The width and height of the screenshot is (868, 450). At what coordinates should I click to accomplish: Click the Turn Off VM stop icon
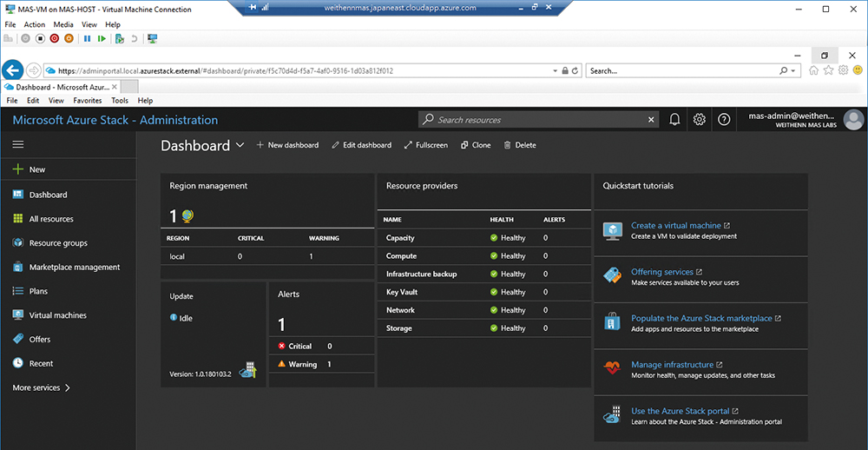click(40, 39)
